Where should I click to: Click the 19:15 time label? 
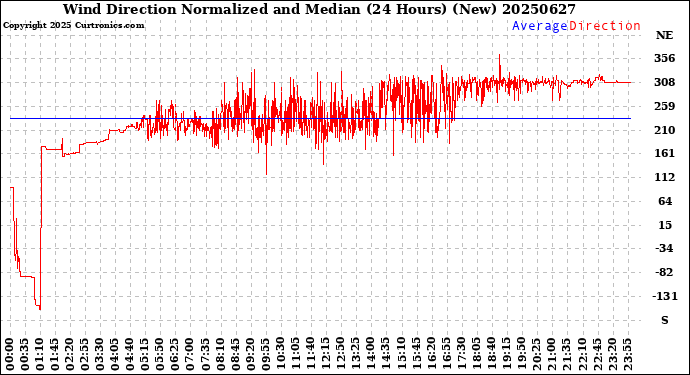pyautogui.click(x=506, y=355)
